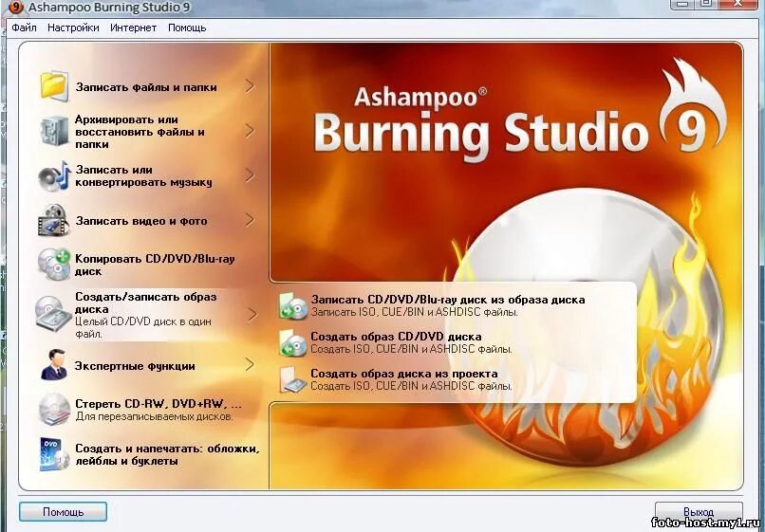Choose Создать образ диска из проекта
Image resolution: width=765 pixels, height=532 pixels.
click(x=404, y=374)
